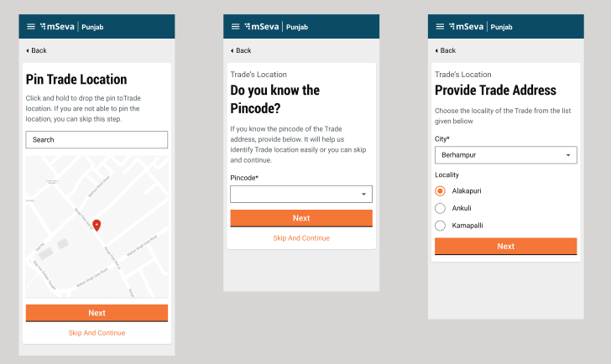The width and height of the screenshot is (611, 364).
Task: Go back from the Pincode screen
Action: point(240,50)
